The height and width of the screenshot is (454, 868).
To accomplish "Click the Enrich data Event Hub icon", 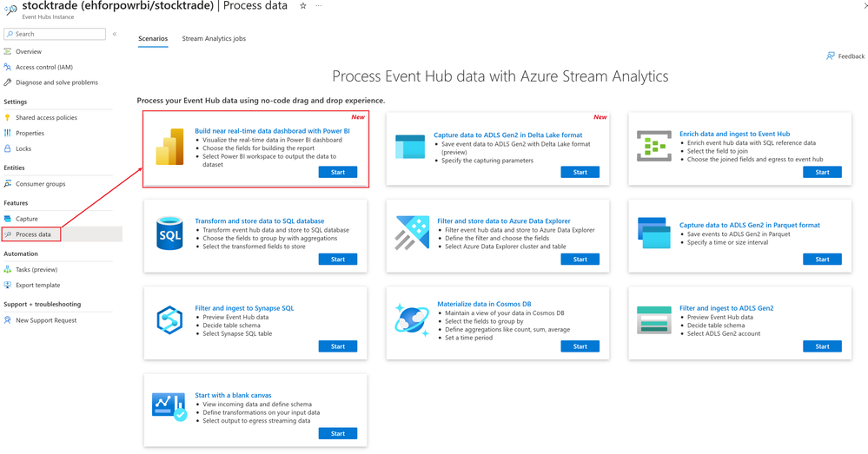I will coord(653,146).
